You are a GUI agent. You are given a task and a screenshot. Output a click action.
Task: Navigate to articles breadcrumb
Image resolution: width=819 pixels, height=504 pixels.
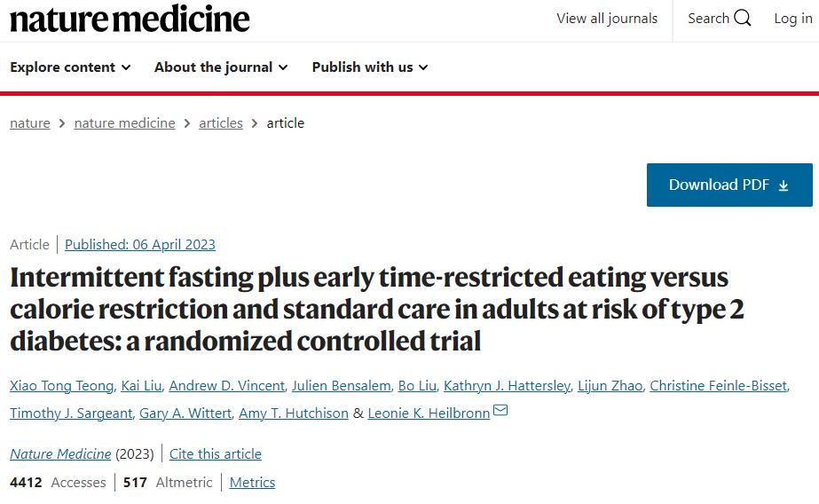coord(221,123)
